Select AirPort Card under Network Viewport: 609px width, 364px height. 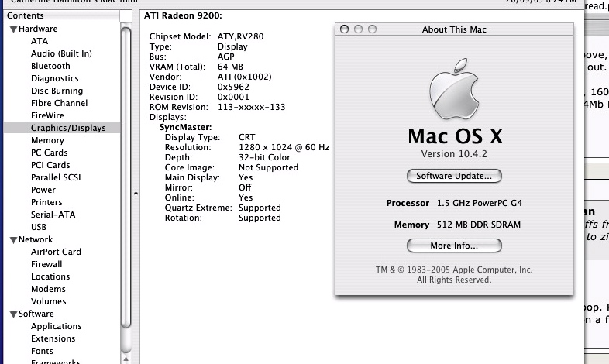56,252
